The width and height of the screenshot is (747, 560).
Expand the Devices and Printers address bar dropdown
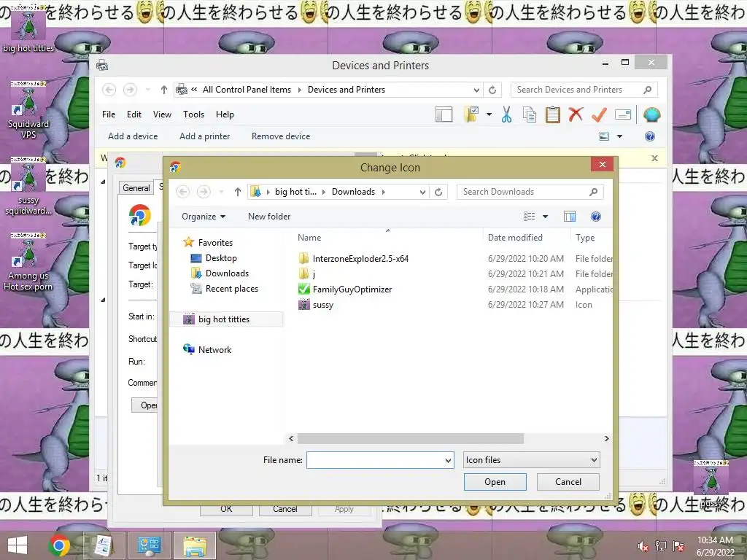[476, 90]
